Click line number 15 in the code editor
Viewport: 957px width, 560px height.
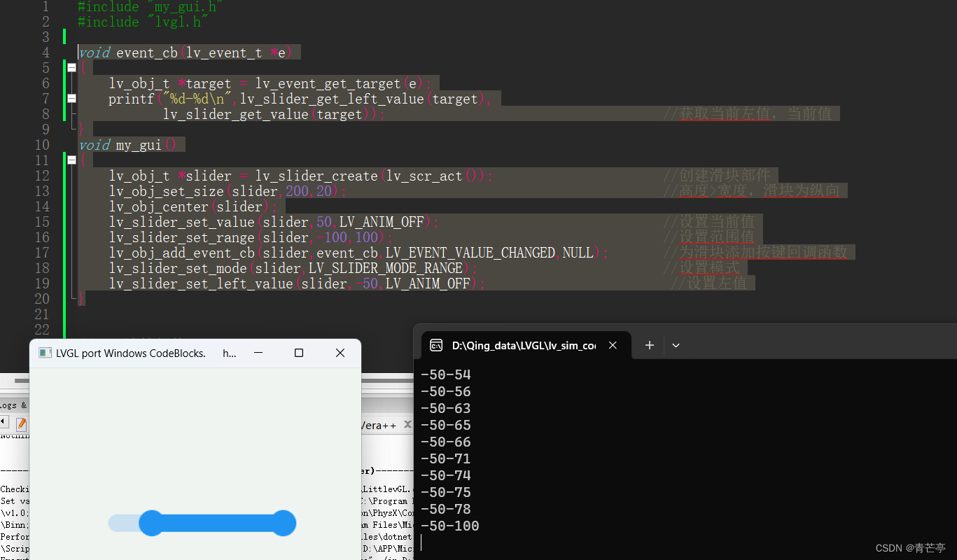click(x=42, y=221)
